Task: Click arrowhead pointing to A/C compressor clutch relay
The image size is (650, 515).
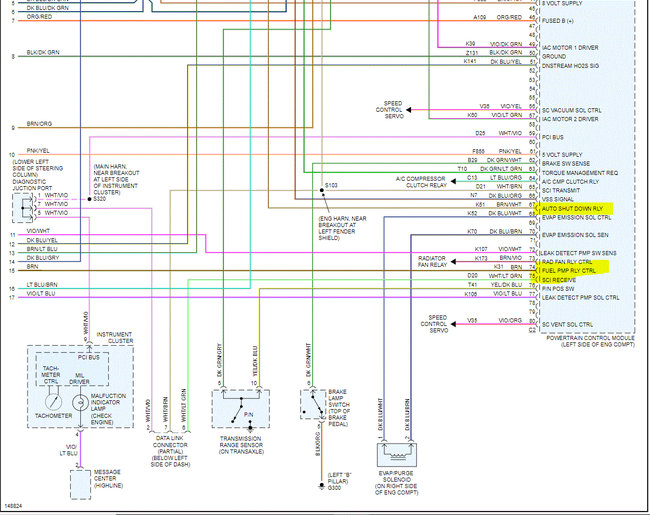Action: tap(453, 181)
